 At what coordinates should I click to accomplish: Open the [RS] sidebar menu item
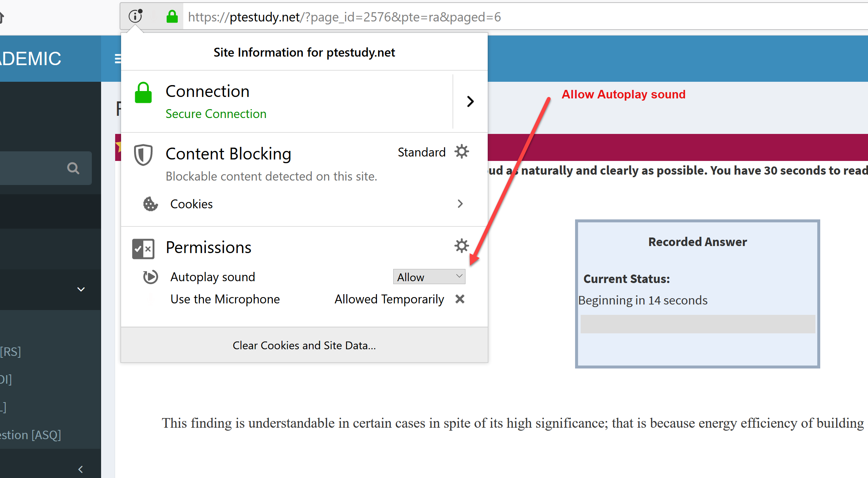[x=10, y=351]
